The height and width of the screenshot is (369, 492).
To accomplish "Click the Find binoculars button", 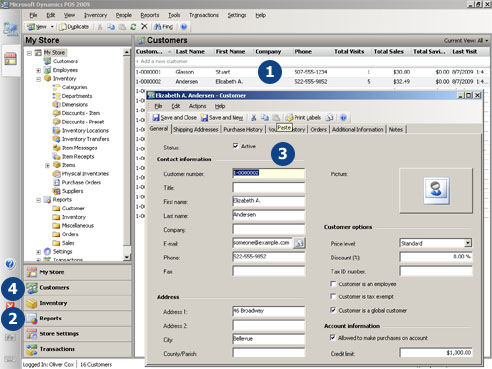I will coord(163,27).
